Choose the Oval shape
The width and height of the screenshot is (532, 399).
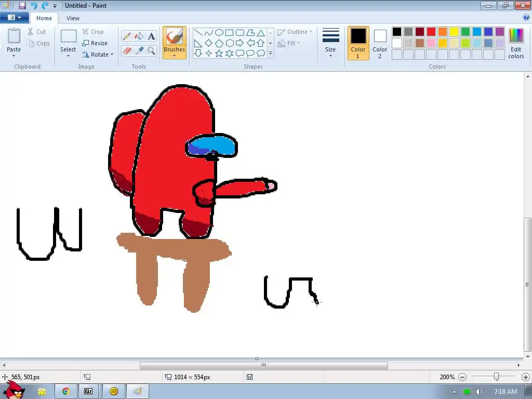click(219, 33)
